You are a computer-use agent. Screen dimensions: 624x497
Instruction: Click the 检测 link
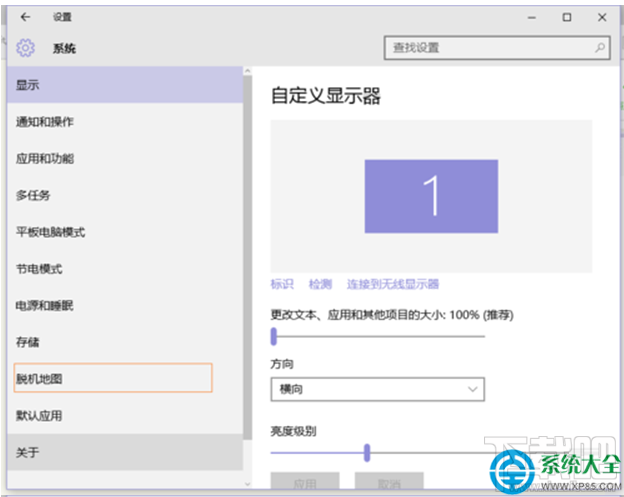(320, 284)
